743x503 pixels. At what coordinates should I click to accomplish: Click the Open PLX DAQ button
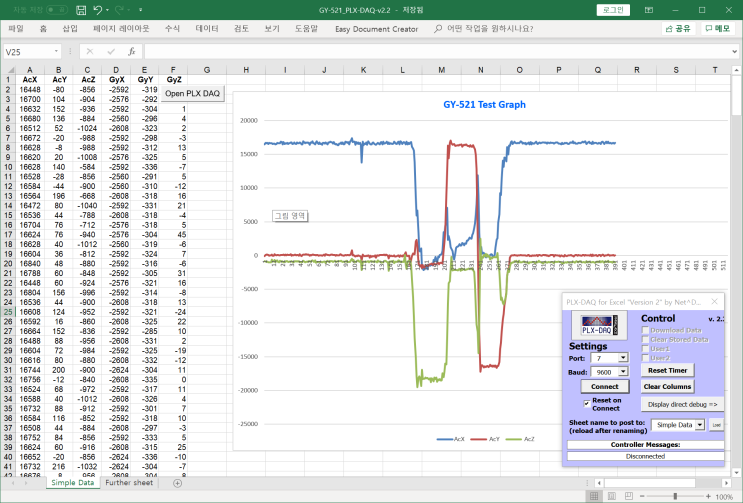[x=194, y=93]
